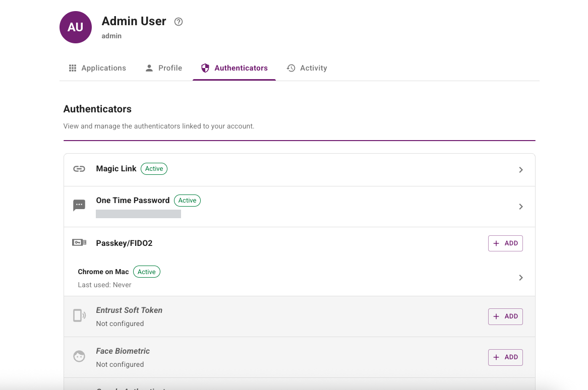Click the Last used: Never text
The height and width of the screenshot is (390, 588).
click(104, 285)
